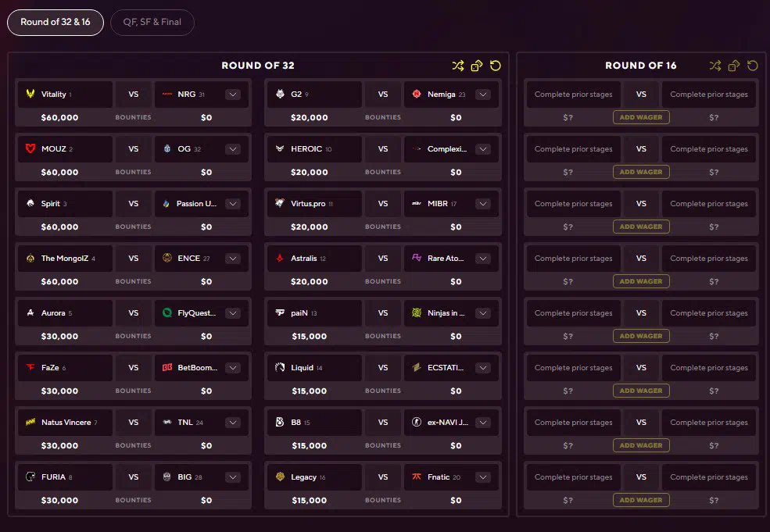This screenshot has height=532, width=770.
Task: Expand the dropdown beside ENCE
Action: pos(233,258)
